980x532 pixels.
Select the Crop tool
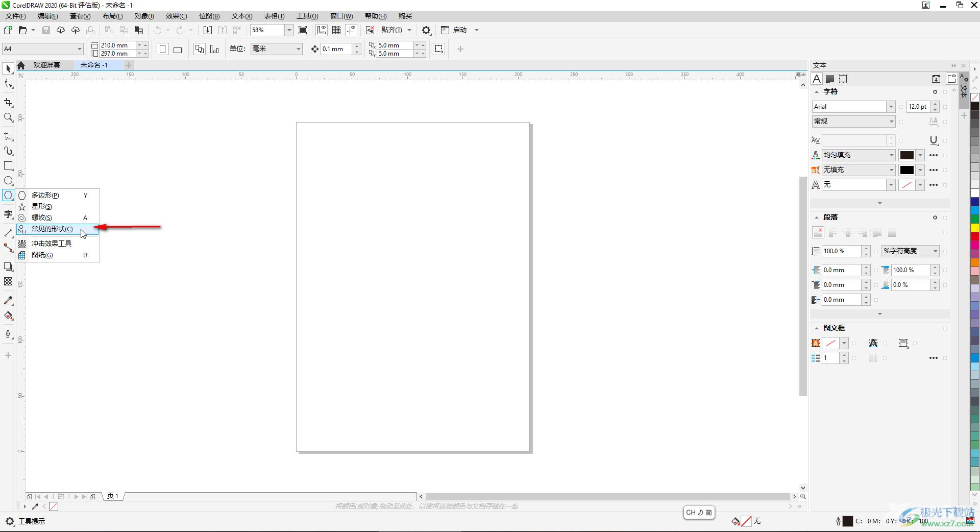click(8, 103)
